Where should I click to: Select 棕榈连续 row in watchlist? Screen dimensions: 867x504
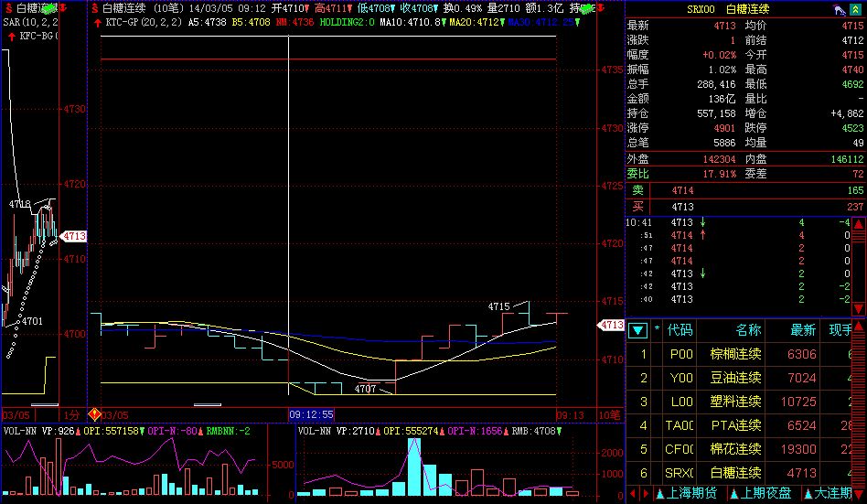click(734, 354)
